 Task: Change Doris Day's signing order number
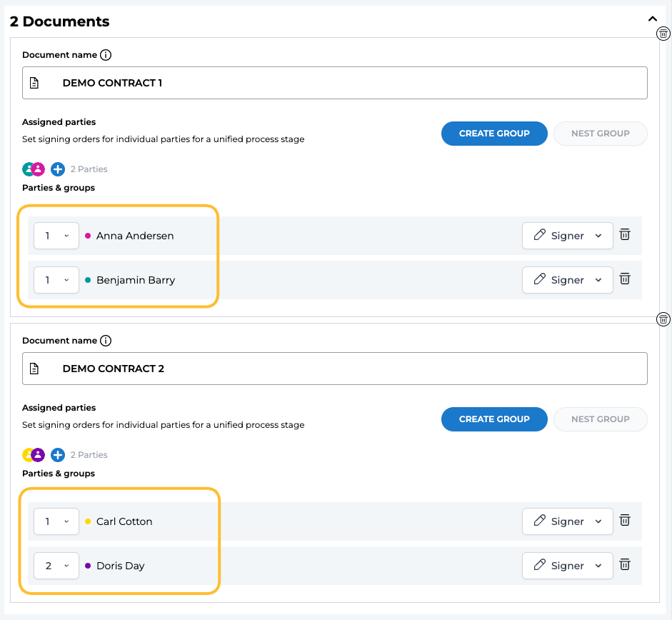click(x=56, y=566)
